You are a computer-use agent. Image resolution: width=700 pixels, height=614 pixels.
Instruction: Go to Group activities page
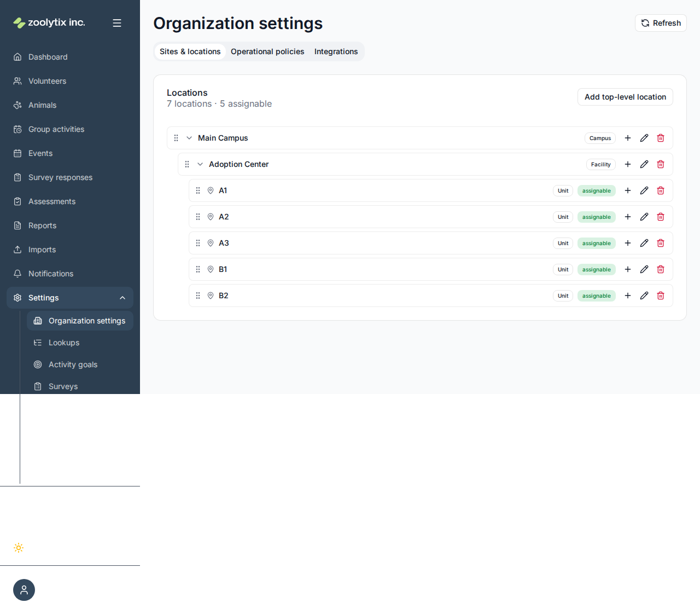click(x=70, y=129)
